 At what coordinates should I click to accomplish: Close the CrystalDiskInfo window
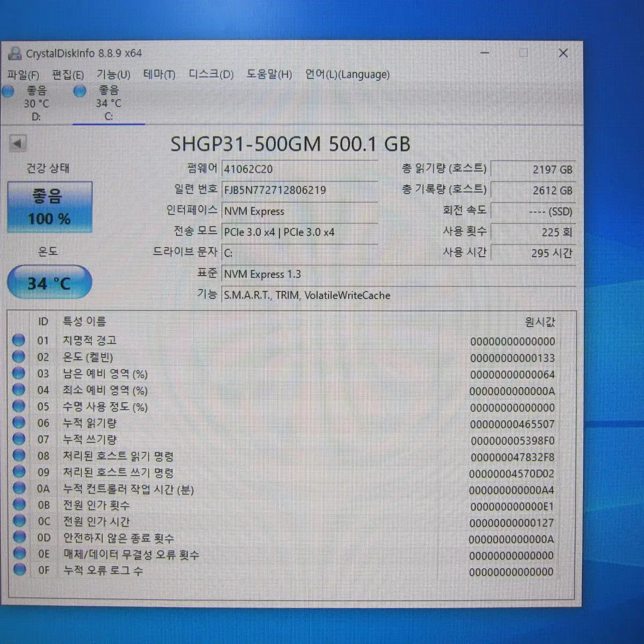pyautogui.click(x=563, y=53)
